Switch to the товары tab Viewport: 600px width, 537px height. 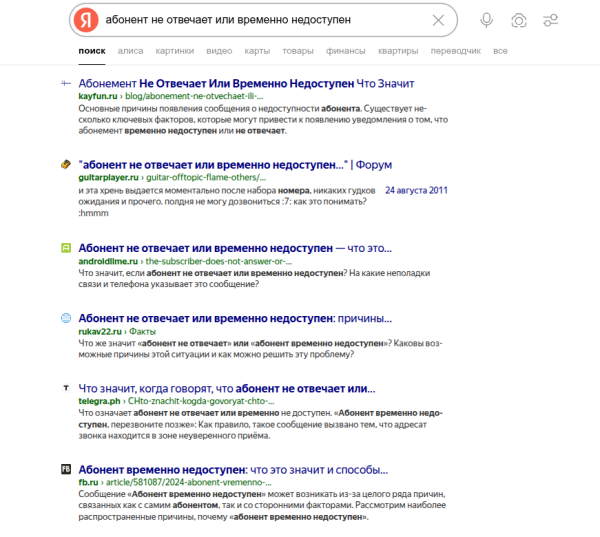[x=298, y=51]
